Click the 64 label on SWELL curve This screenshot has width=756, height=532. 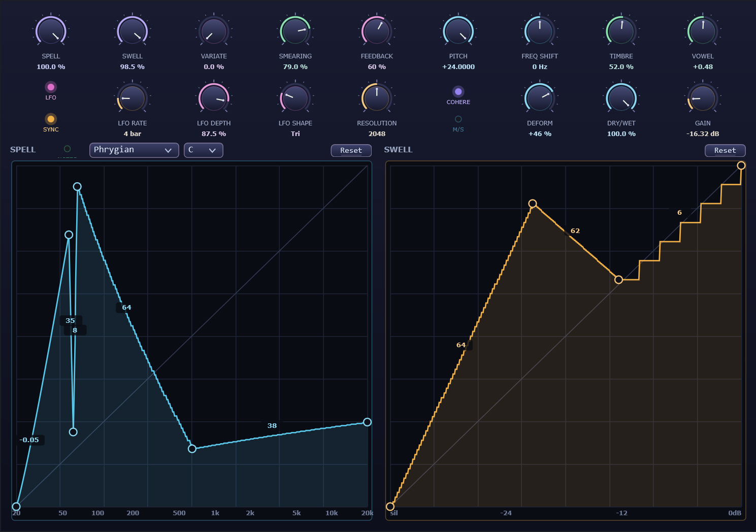coord(461,345)
